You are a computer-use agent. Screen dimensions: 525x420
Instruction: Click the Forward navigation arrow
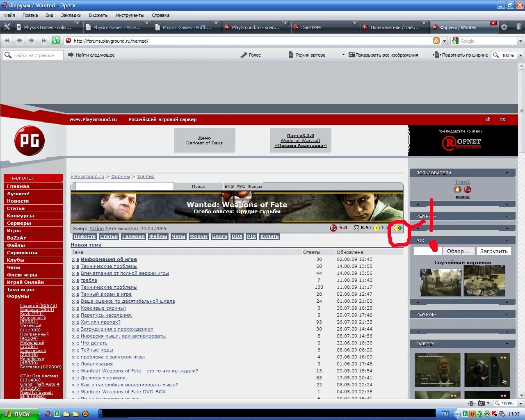(32, 40)
